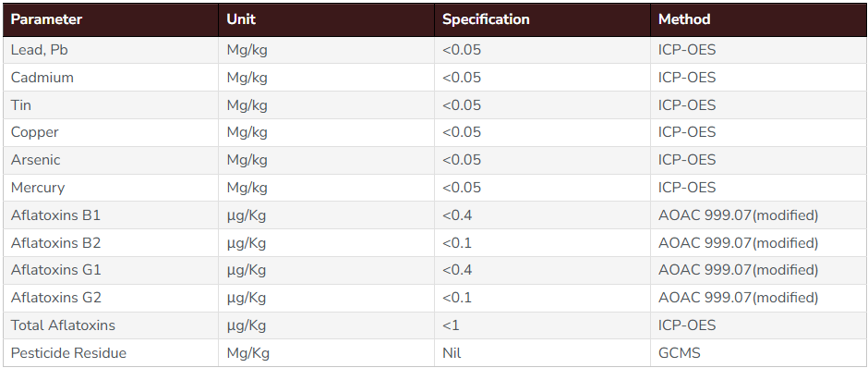Select the Lead, Pb parameter cell
The width and height of the screenshot is (868, 368).
coord(111,50)
